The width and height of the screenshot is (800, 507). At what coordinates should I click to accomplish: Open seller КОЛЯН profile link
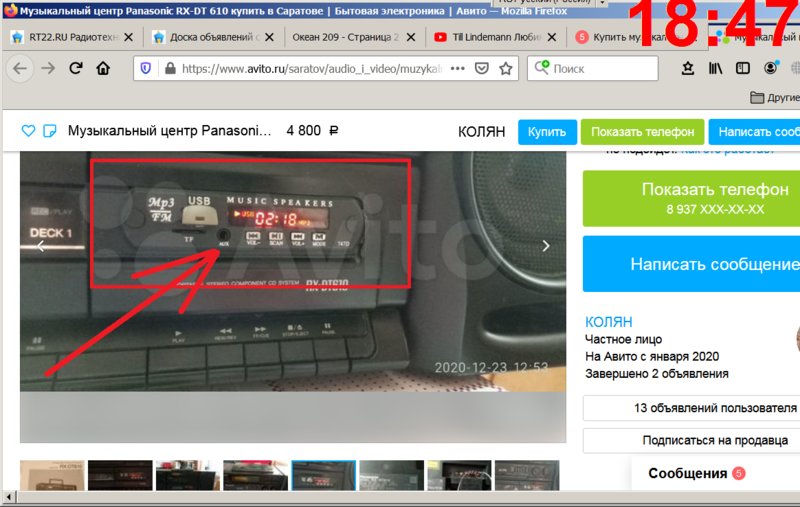(x=609, y=322)
